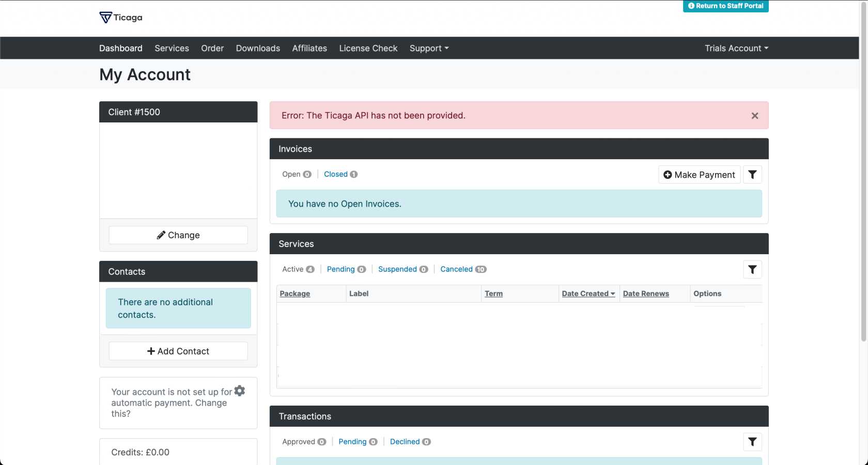Show Pending transactions tab
Image resolution: width=868 pixels, height=465 pixels.
358,442
